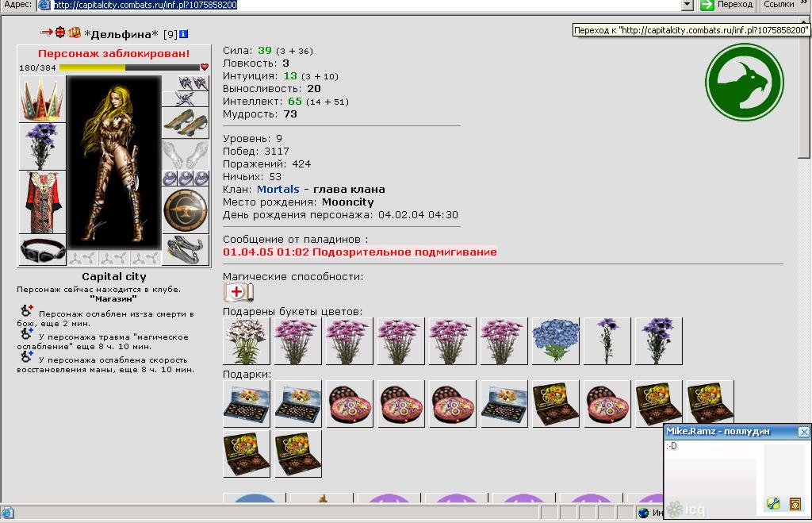Click the red heart icon beside the health bar
812x523 pixels.
[205, 67]
